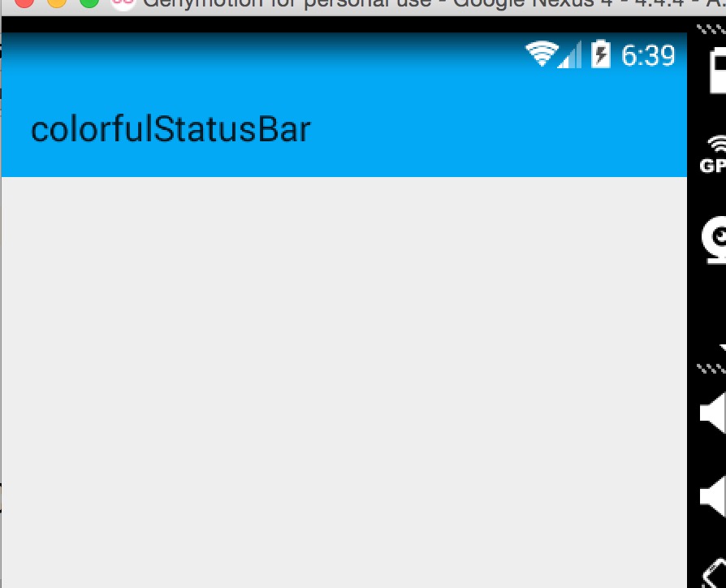726x588 pixels.
Task: Click the empty gray content area
Action: [x=344, y=383]
